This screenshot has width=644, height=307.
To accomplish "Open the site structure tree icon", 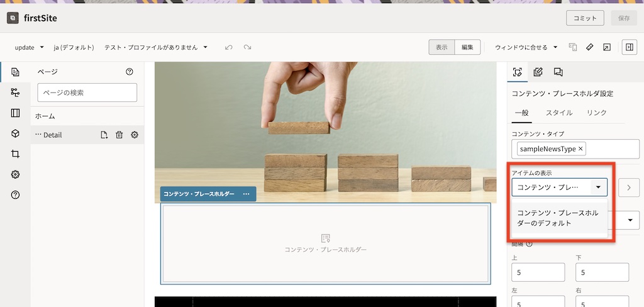I will (15, 92).
